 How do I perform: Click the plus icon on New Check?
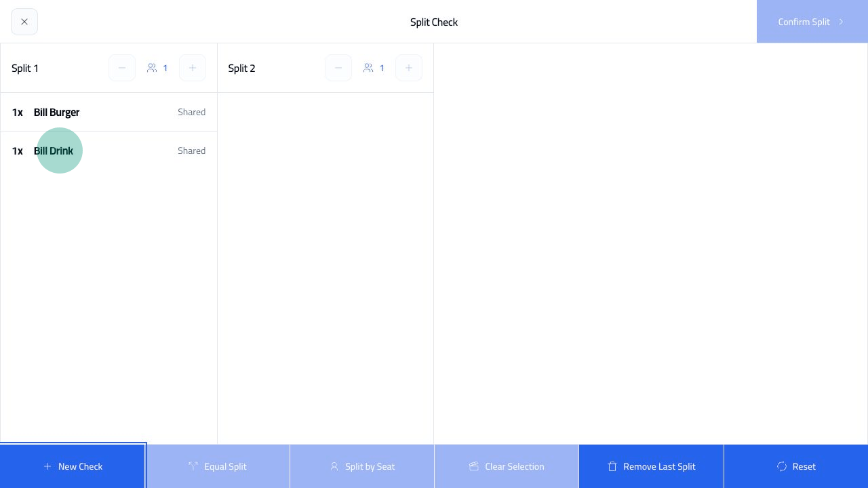[x=47, y=466]
